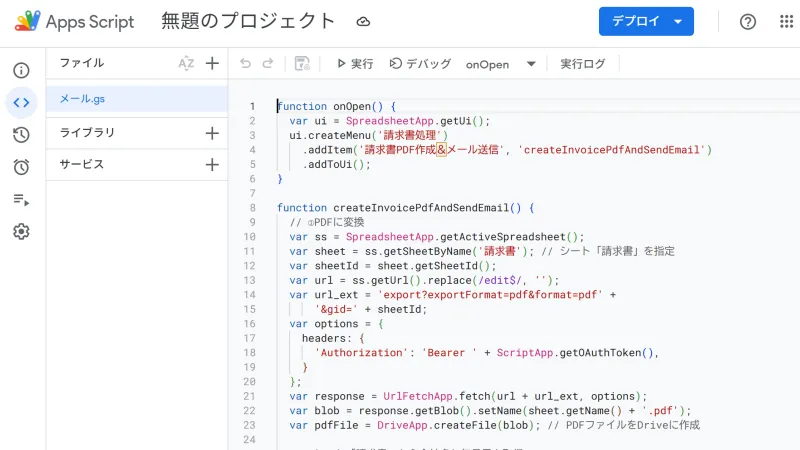Click 'headers: {' code line

coord(333,338)
